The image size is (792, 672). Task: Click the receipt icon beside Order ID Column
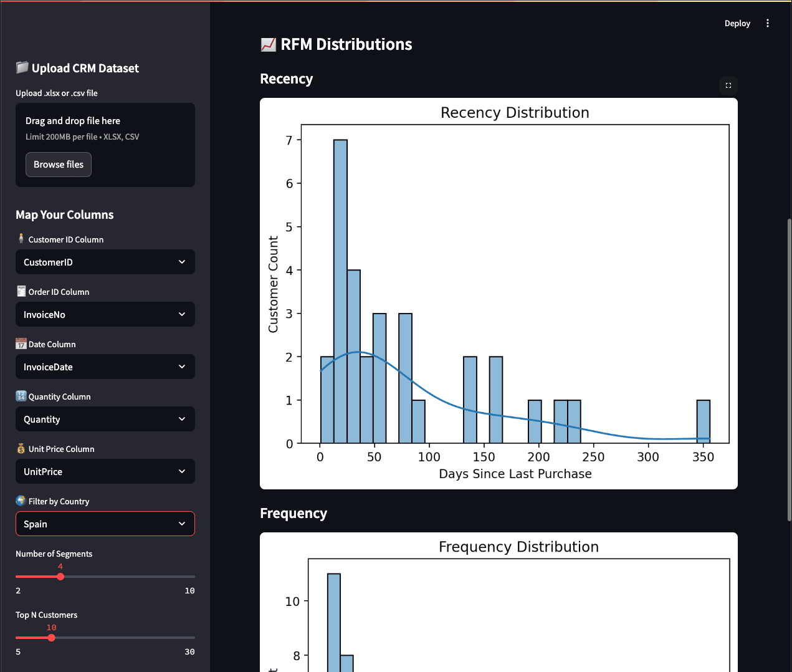click(20, 290)
